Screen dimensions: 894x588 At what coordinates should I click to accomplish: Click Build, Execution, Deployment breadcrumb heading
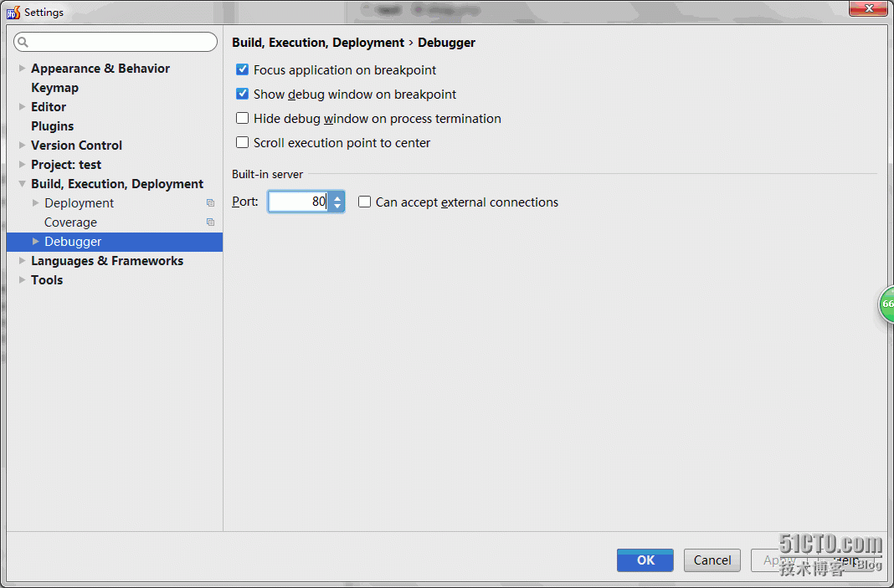318,43
